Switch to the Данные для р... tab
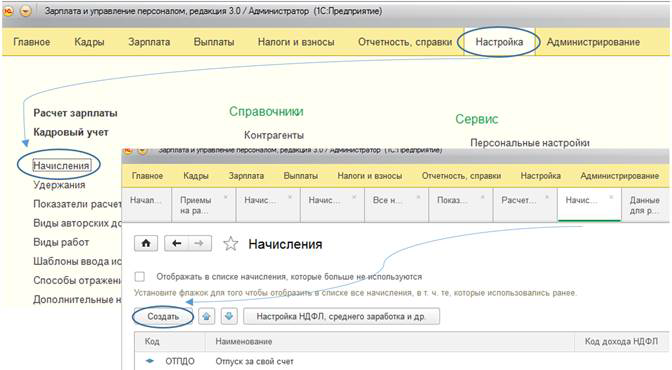672x370 pixels. [x=645, y=205]
